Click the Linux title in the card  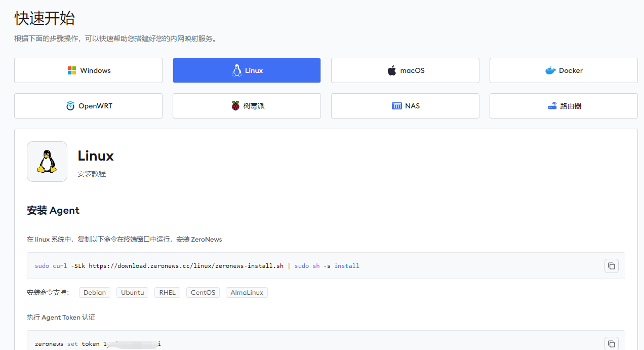point(96,156)
